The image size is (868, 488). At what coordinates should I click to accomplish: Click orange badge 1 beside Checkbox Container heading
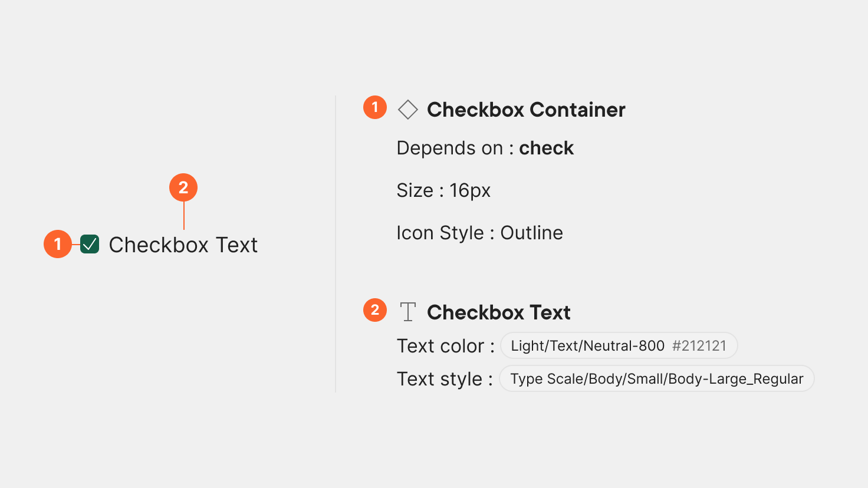[x=375, y=107]
